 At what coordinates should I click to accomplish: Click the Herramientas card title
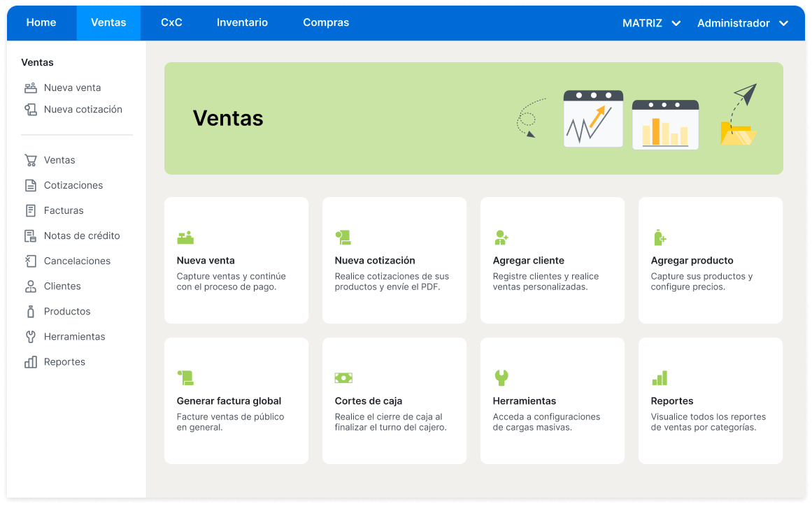(x=525, y=401)
